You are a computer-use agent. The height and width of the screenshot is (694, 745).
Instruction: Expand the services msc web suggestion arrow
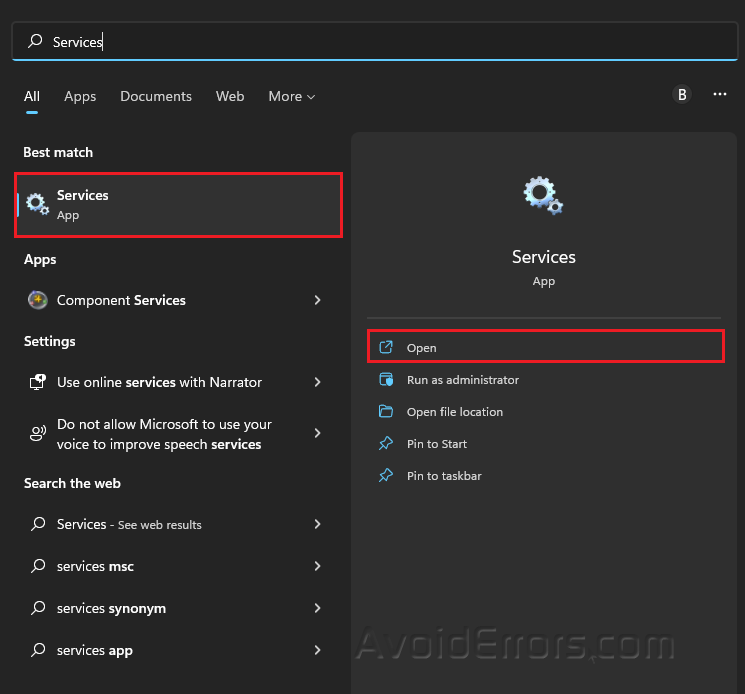point(318,566)
